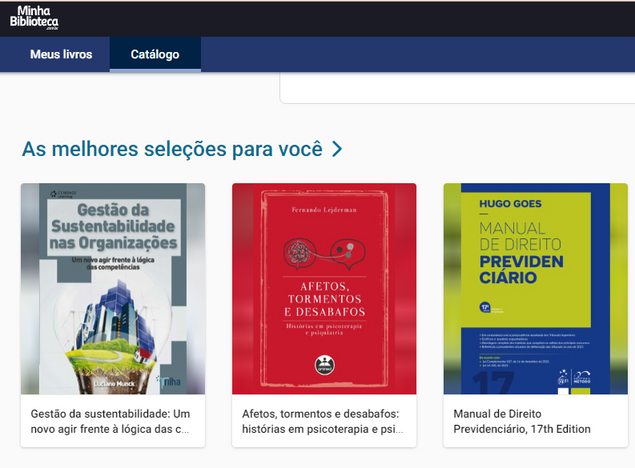Open the Meus livros tab
This screenshot has height=468, width=635.
[61, 54]
